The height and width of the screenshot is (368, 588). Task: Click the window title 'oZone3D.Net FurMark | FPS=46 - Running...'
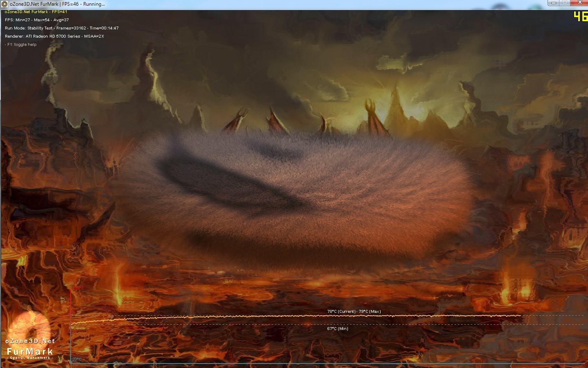pos(57,4)
